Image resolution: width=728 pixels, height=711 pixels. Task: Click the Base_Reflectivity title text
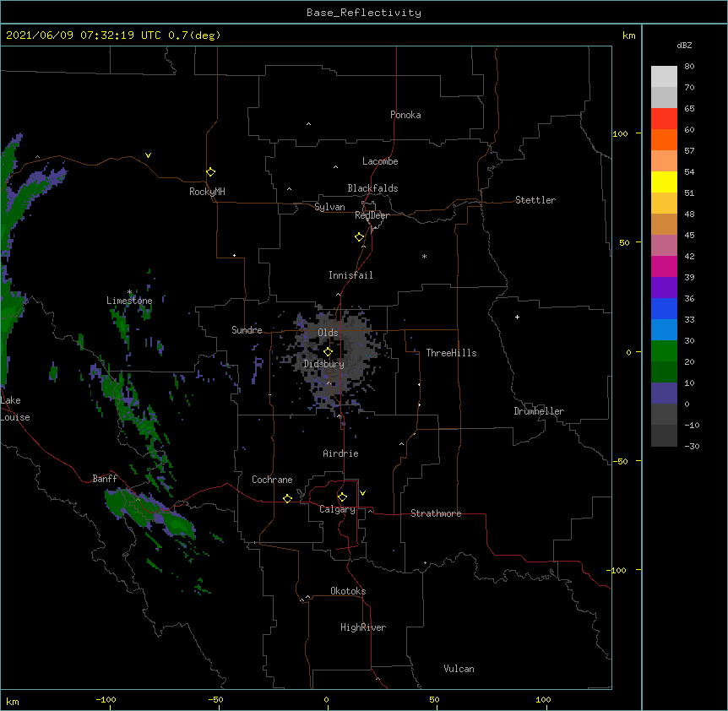coord(363,13)
